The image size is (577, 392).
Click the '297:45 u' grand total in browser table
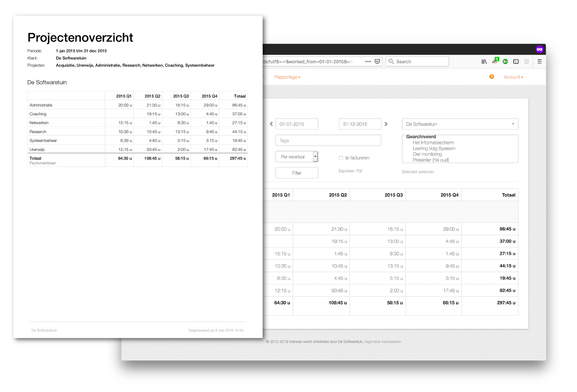[506, 303]
